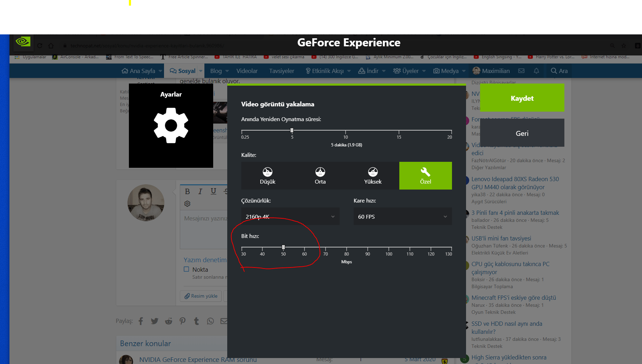Open the Harry Potter vs. Lor... bookmark
642x364 pixels.
coord(551,57)
